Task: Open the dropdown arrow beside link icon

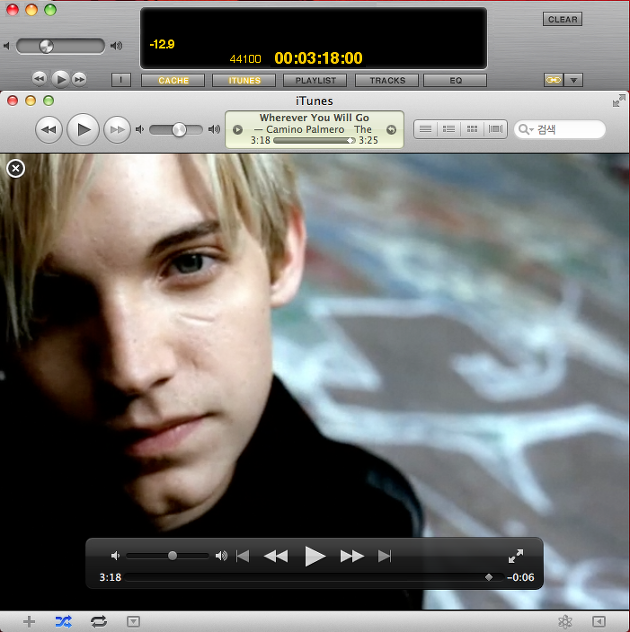Action: 574,80
